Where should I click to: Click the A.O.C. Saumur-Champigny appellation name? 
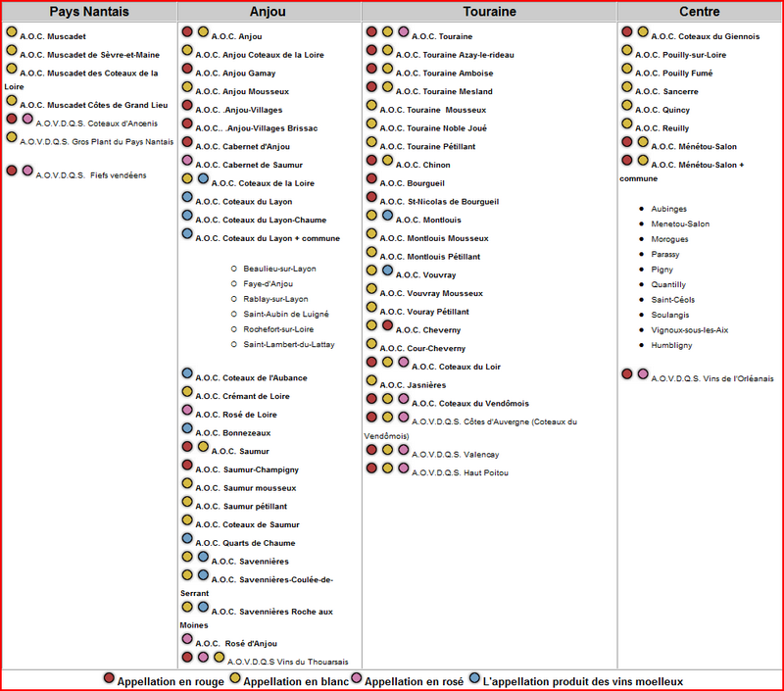pyautogui.click(x=248, y=469)
